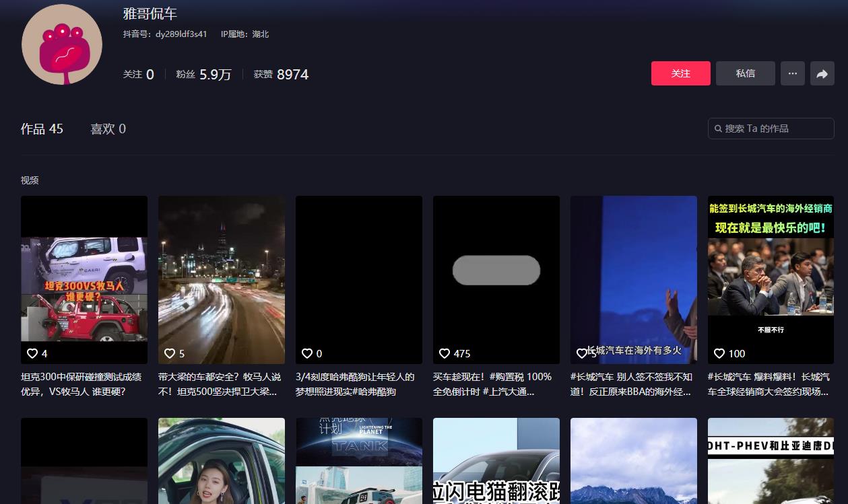Click the 视频 section label

30,180
